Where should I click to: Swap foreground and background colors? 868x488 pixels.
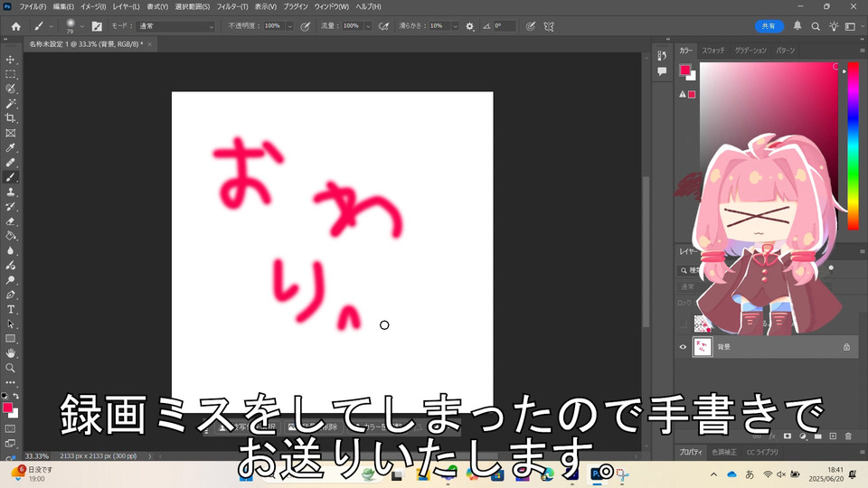coord(16,396)
